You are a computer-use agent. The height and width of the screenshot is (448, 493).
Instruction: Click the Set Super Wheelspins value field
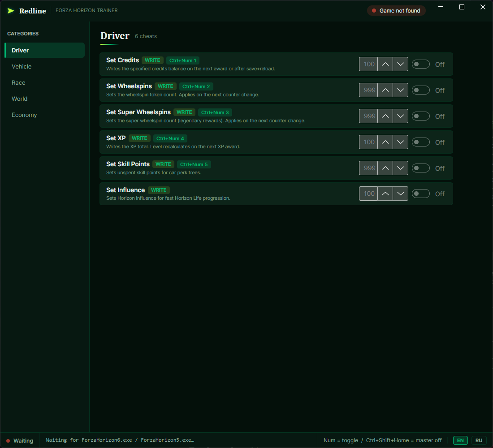(x=368, y=116)
